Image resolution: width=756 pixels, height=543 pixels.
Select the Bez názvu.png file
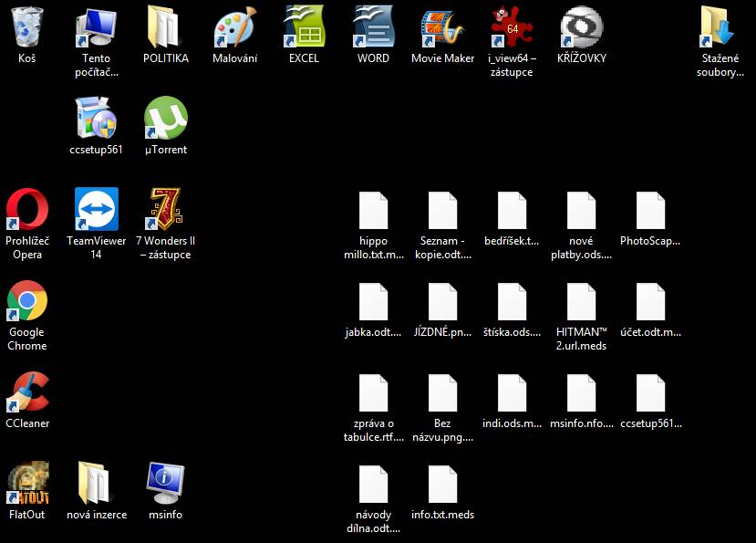tap(442, 393)
